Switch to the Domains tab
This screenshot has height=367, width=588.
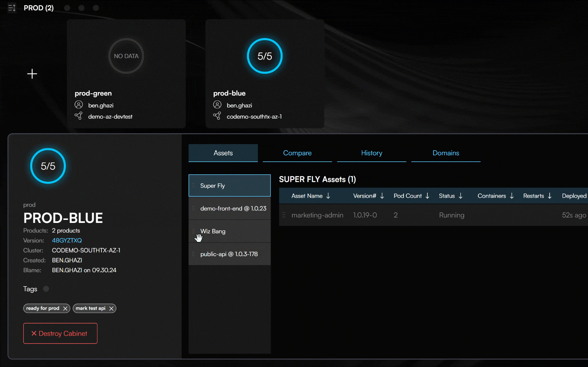[446, 153]
